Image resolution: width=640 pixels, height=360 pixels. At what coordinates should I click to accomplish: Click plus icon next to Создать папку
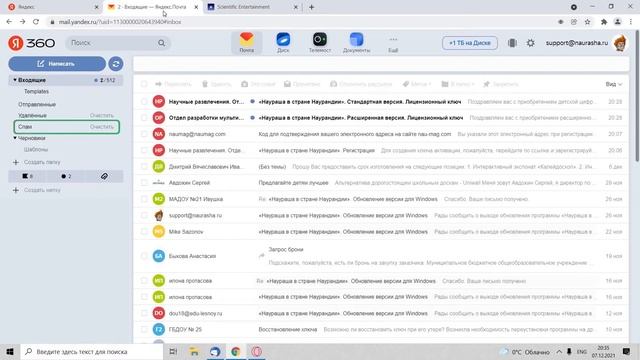click(16, 162)
